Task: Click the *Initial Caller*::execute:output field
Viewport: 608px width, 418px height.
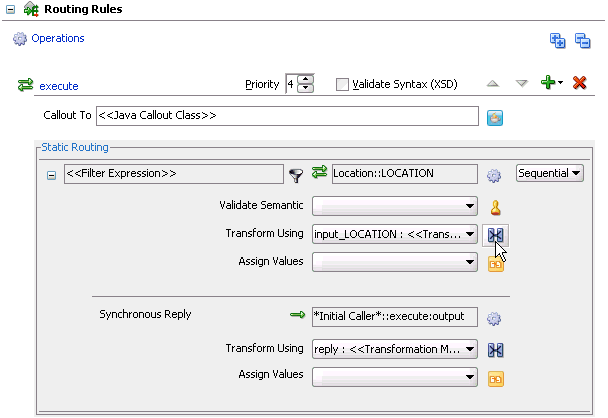Action: point(395,317)
